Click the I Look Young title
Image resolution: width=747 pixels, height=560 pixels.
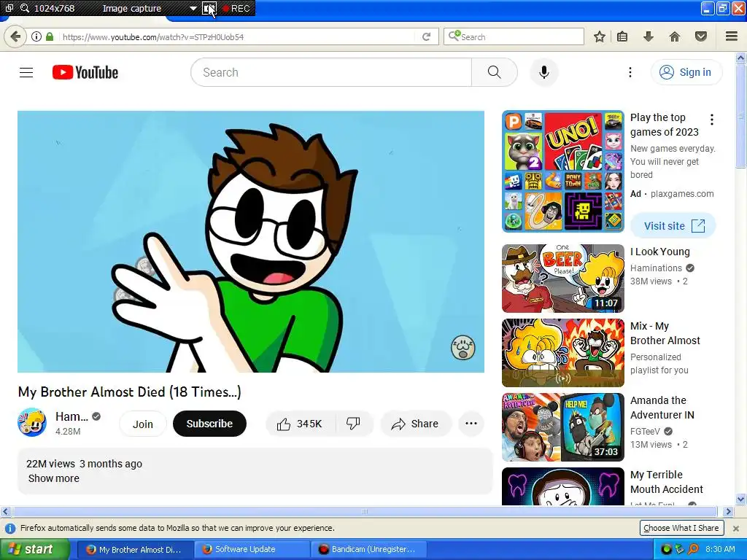[659, 252]
